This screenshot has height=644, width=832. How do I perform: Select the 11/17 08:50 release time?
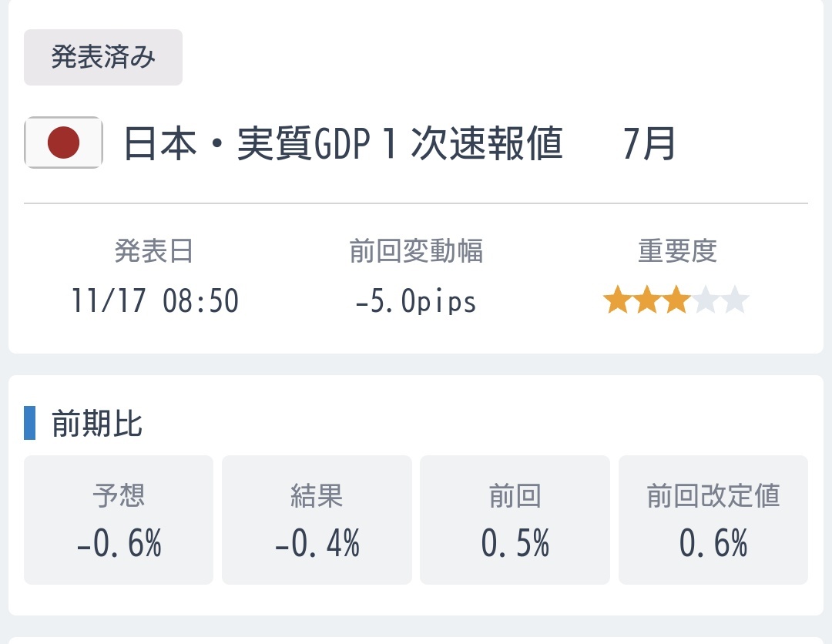[x=155, y=301]
